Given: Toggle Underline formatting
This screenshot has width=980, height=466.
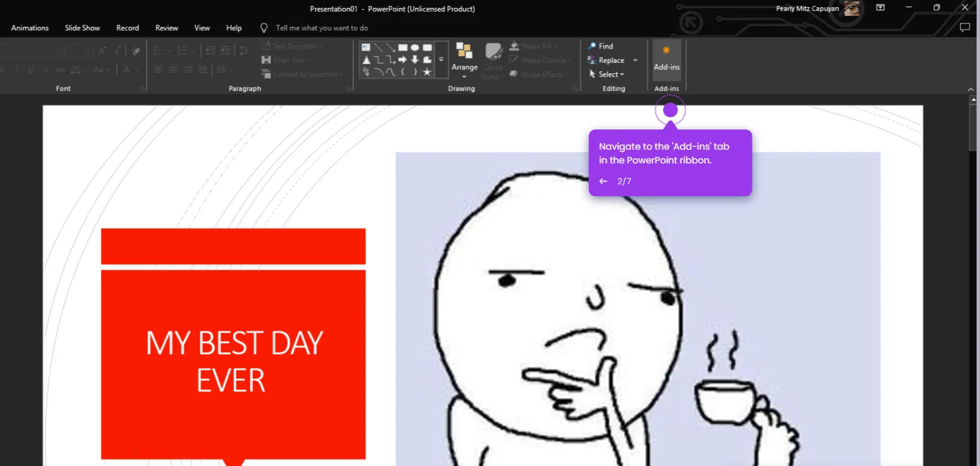Looking at the screenshot, I should (x=31, y=69).
